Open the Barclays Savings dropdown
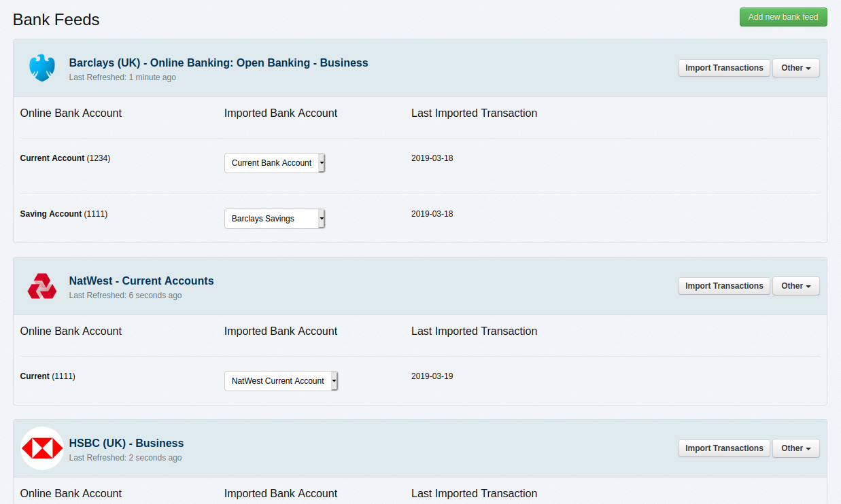Image resolution: width=841 pixels, height=504 pixels. 275,219
